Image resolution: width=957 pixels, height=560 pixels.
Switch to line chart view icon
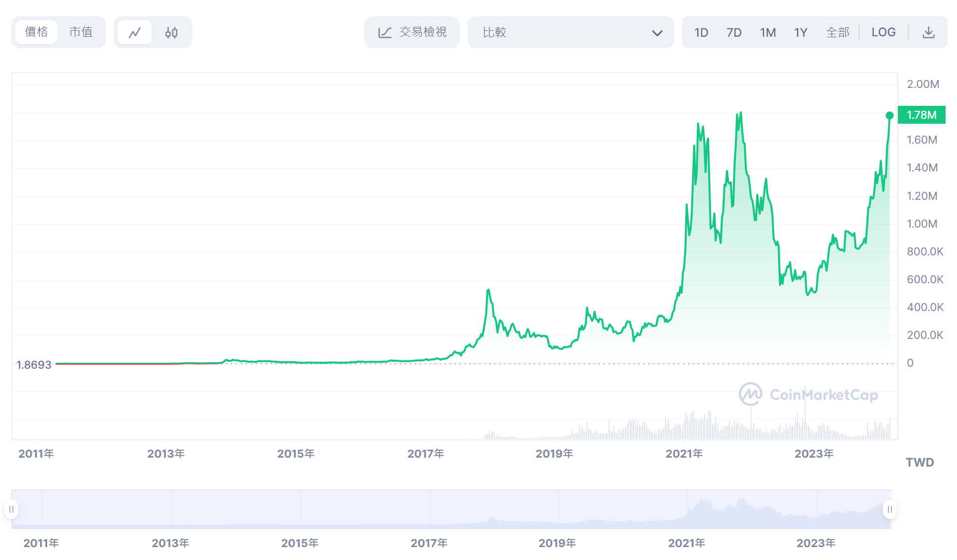(135, 33)
